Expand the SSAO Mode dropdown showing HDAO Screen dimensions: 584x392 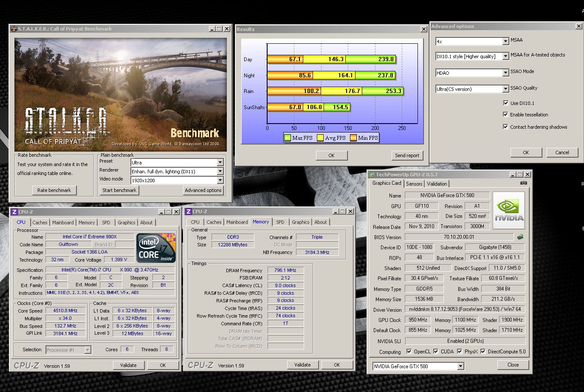pos(505,73)
